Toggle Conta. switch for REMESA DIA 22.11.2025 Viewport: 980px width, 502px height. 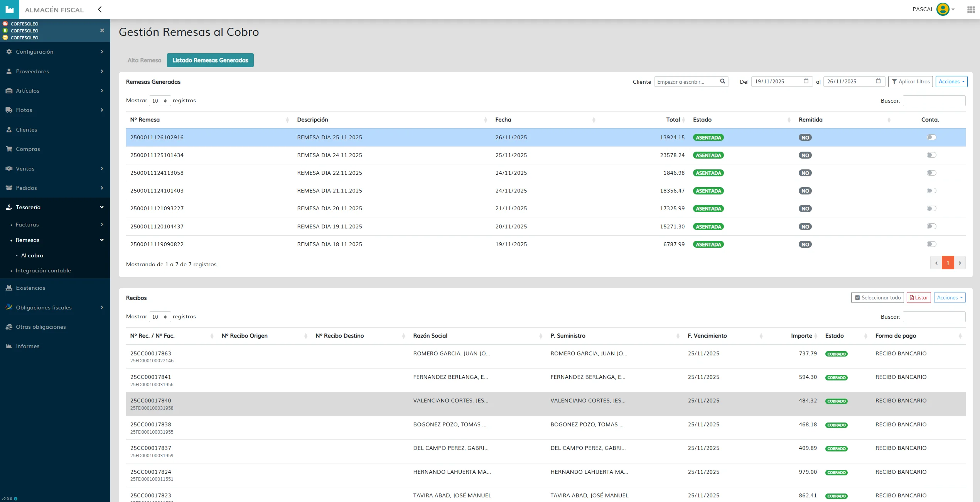(931, 173)
